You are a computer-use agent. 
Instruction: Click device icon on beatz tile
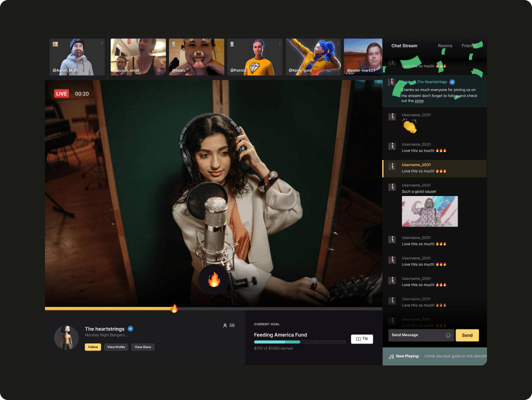click(173, 44)
